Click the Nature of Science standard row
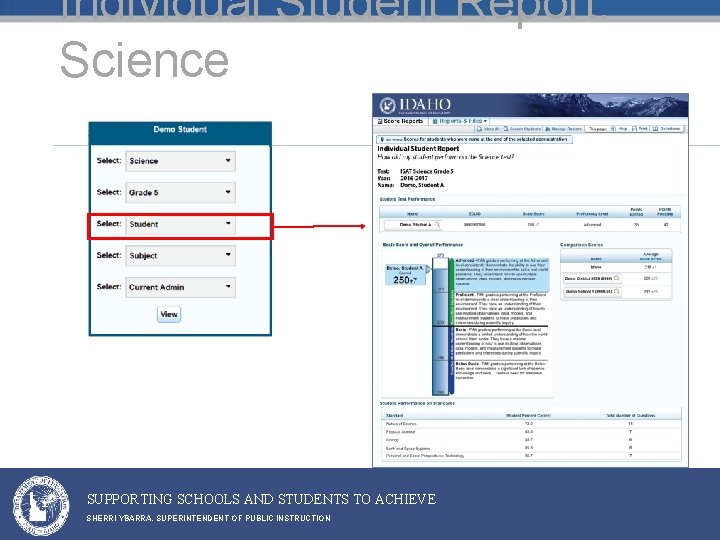 (x=531, y=424)
